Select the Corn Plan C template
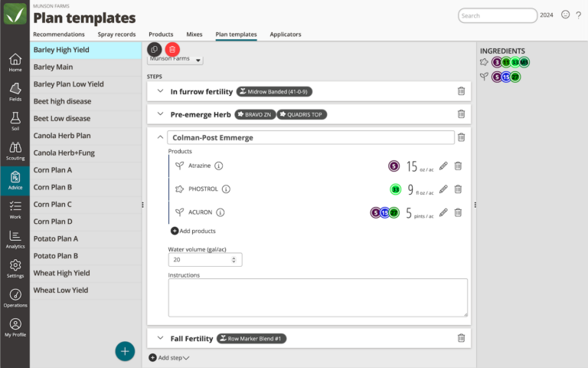The width and height of the screenshot is (588, 368). [86, 204]
